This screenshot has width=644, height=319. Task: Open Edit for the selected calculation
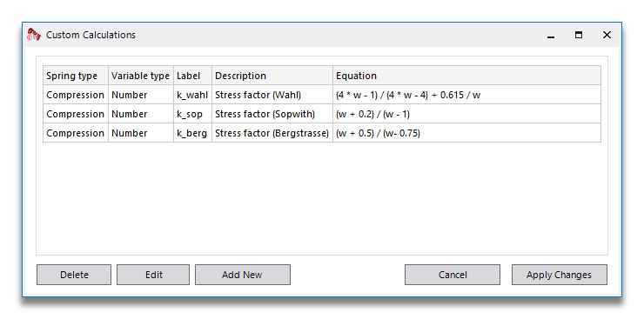coord(153,275)
